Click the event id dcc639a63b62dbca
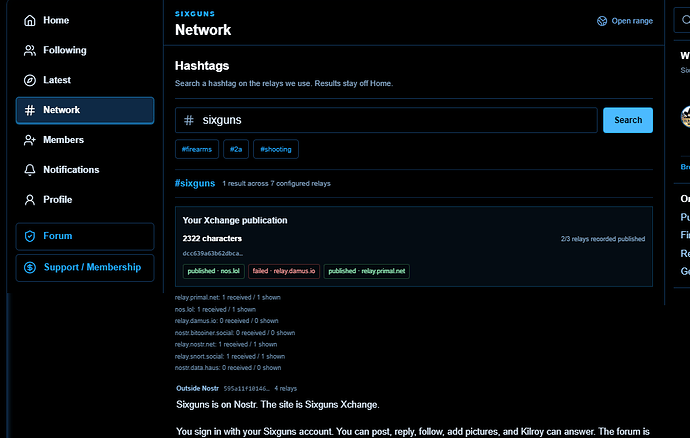690x438 pixels. (x=213, y=254)
